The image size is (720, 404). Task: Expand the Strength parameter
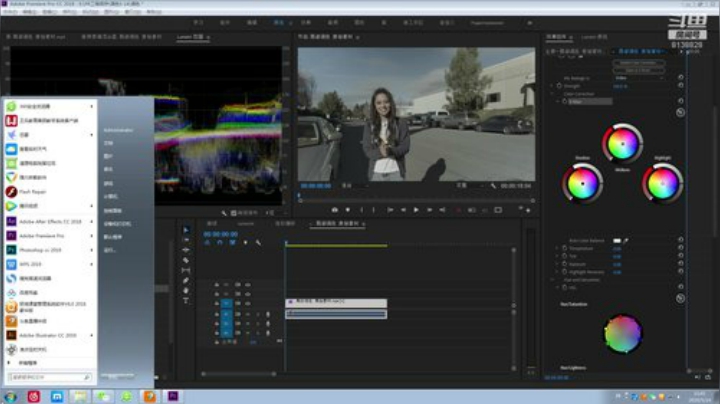(x=552, y=86)
